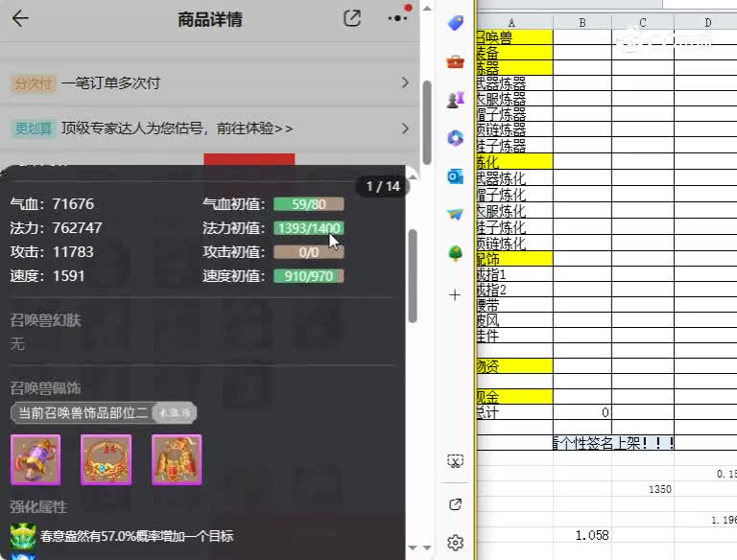Open the green tree sidebar icon

point(455,254)
